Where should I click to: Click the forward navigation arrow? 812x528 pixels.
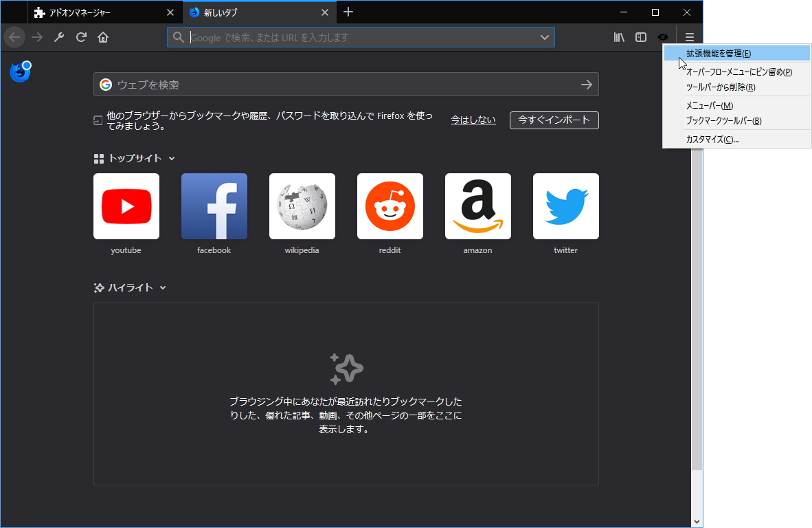36,37
